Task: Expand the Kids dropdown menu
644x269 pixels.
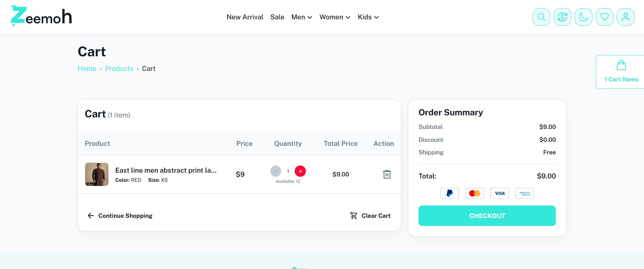Action: 368,17
